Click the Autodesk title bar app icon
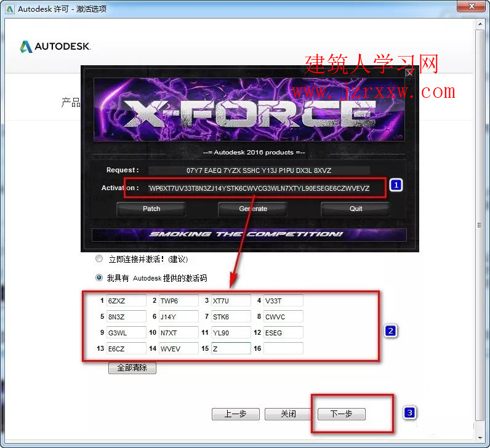490x448 pixels. point(10,9)
